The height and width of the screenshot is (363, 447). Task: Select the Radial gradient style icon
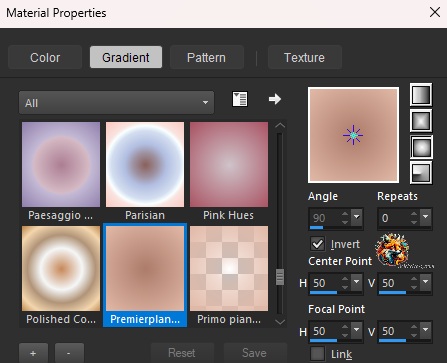(x=421, y=173)
